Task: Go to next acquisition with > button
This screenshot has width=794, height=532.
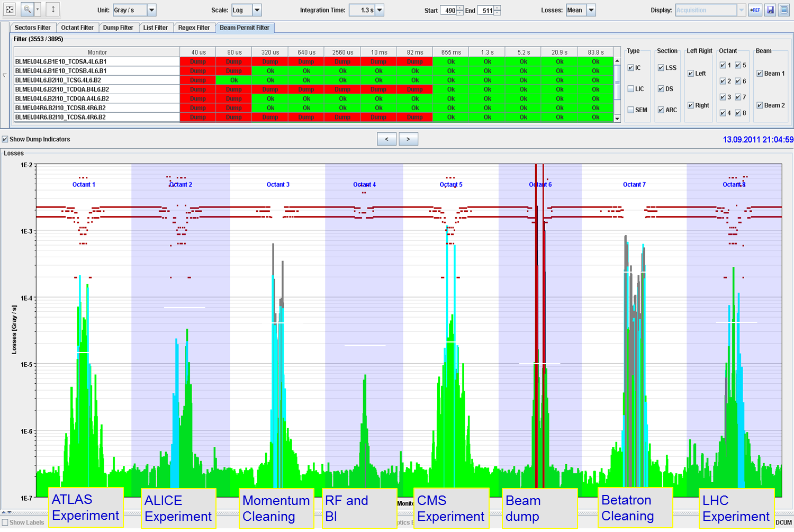Action: [408, 139]
